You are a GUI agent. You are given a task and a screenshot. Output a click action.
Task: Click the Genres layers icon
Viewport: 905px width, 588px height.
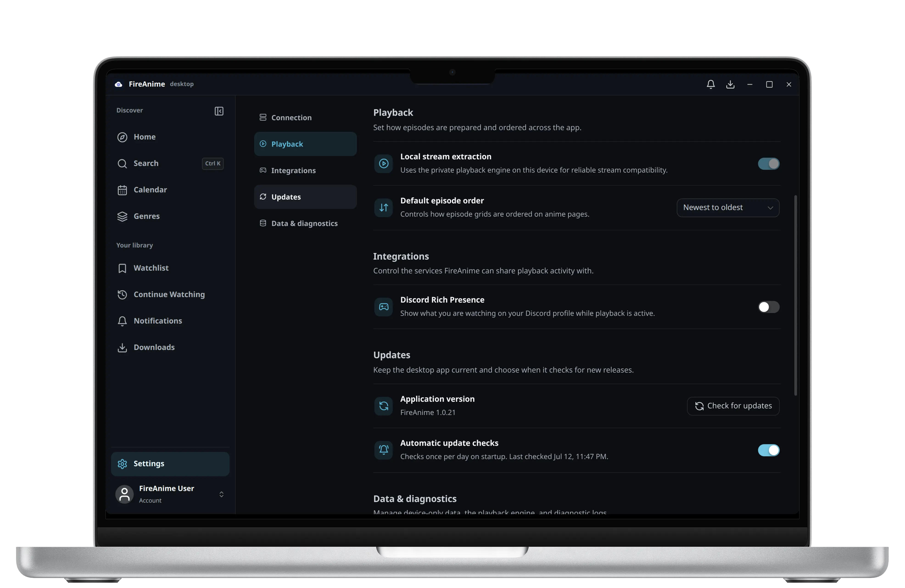122,216
